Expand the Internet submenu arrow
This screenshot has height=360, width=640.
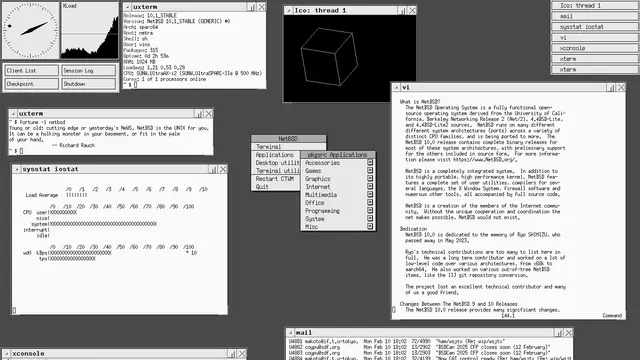click(x=370, y=187)
